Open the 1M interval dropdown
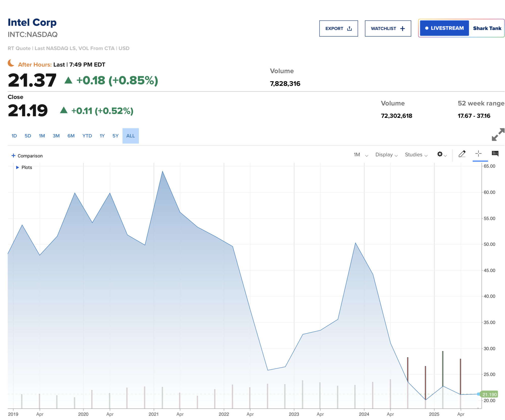The width and height of the screenshot is (505, 420). tap(361, 155)
